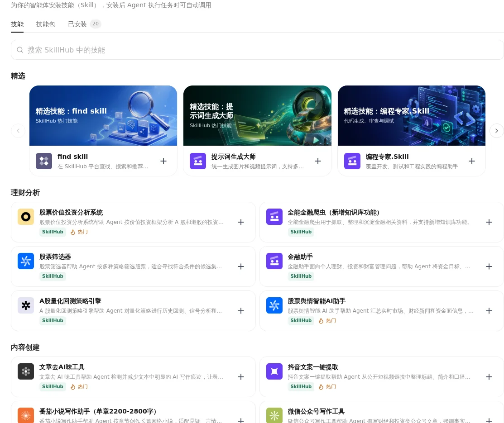Viewport: 504px width, 423px height.
Task: Click the 金融助手 purple icon
Action: click(274, 261)
